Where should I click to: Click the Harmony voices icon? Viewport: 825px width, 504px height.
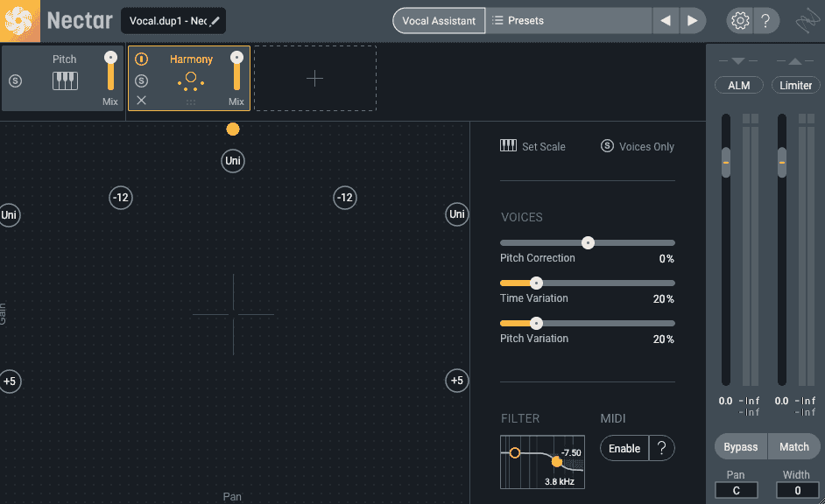point(190,80)
